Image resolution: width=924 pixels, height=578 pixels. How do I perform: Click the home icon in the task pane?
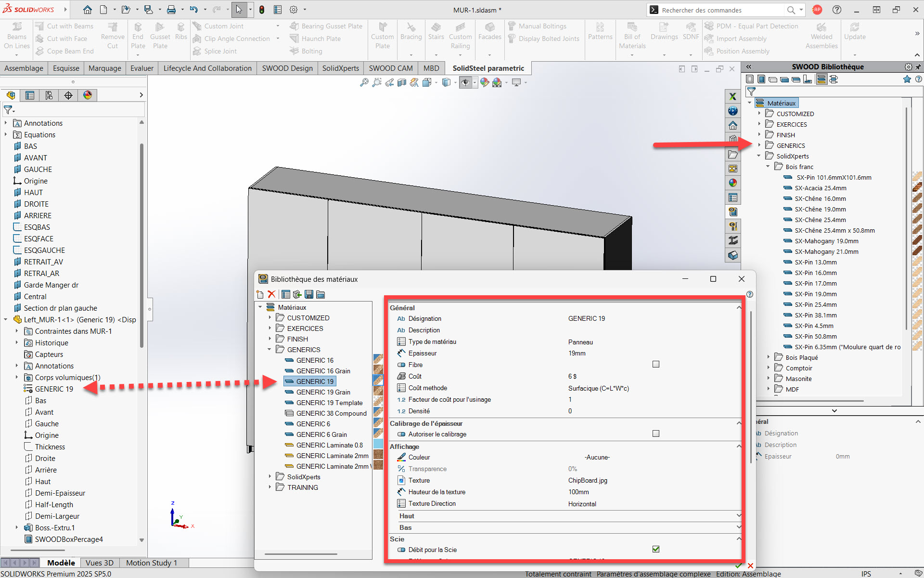pos(732,125)
